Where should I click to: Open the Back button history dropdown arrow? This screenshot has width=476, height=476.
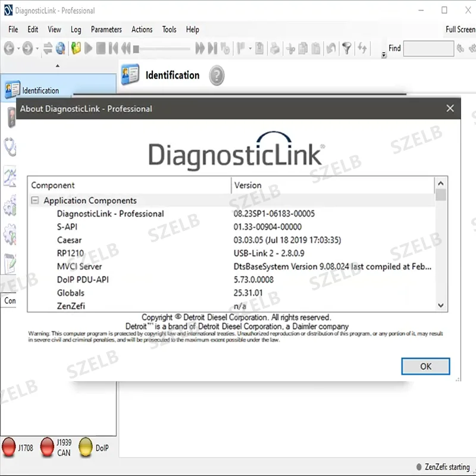tap(18, 48)
